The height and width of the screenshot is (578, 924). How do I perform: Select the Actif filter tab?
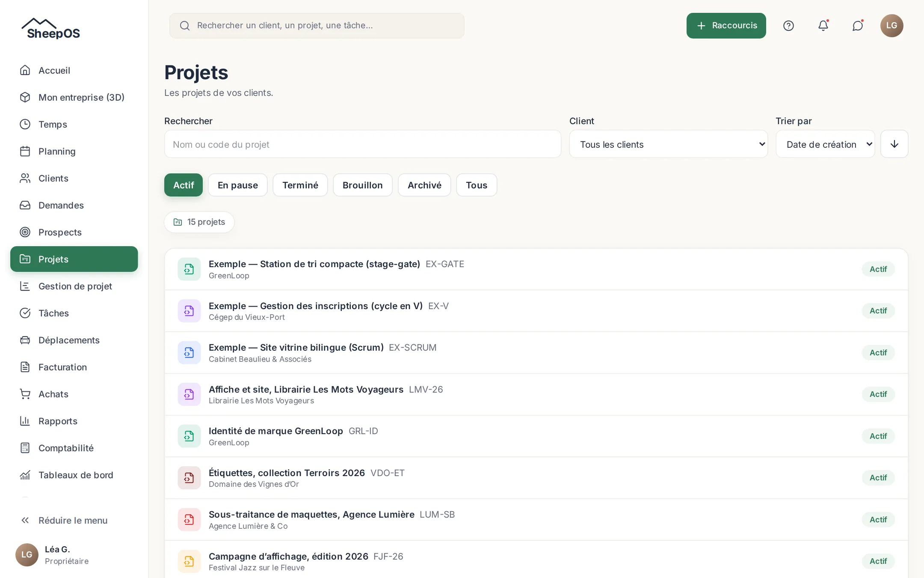click(x=184, y=185)
